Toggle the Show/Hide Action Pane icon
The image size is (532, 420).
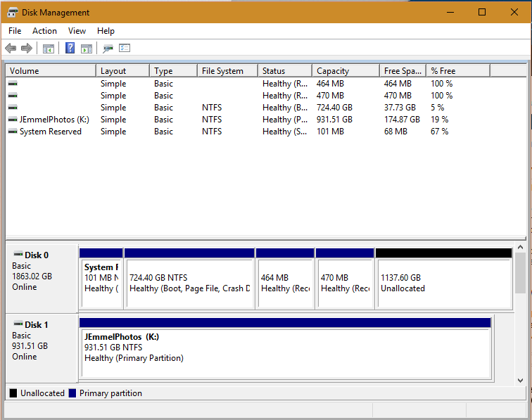[x=87, y=49]
